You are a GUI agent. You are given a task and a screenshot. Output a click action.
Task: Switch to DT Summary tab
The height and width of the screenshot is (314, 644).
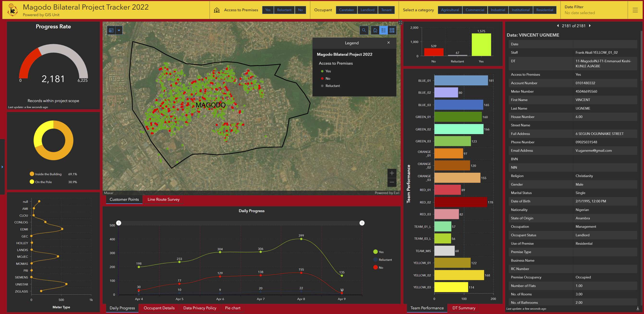(464, 308)
